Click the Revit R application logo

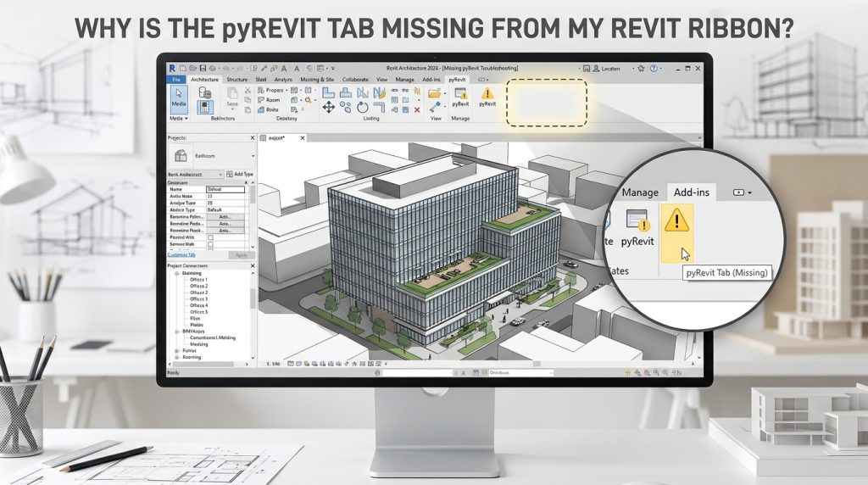point(172,68)
